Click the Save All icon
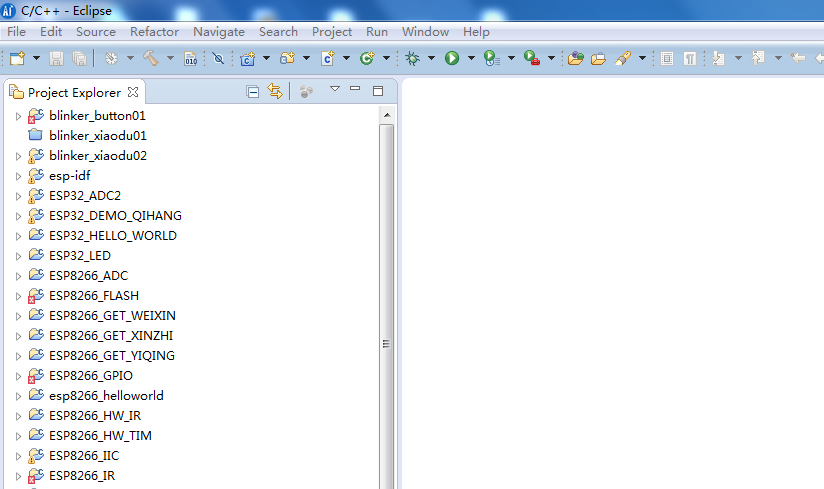 79,58
